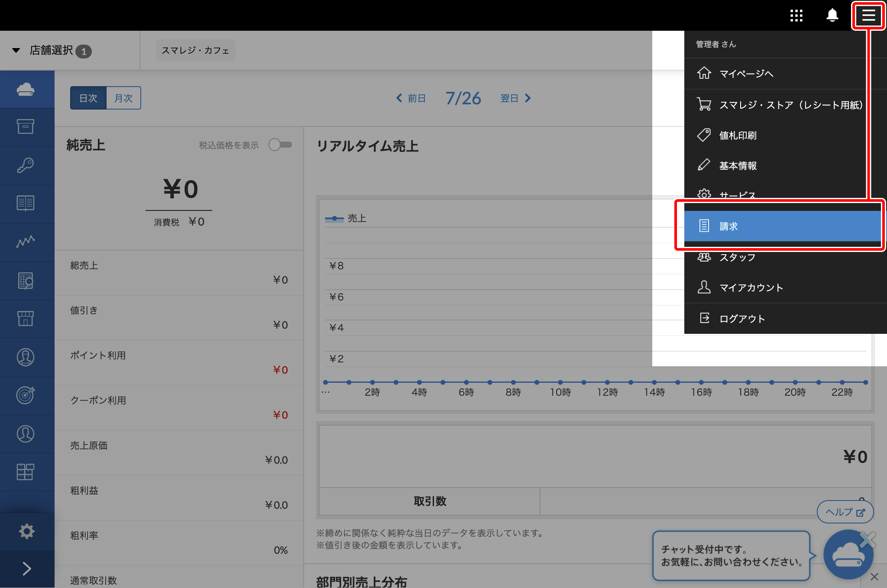Click the 売上原価 row
Image resolution: width=887 pixels, height=588 pixels.
click(x=179, y=453)
